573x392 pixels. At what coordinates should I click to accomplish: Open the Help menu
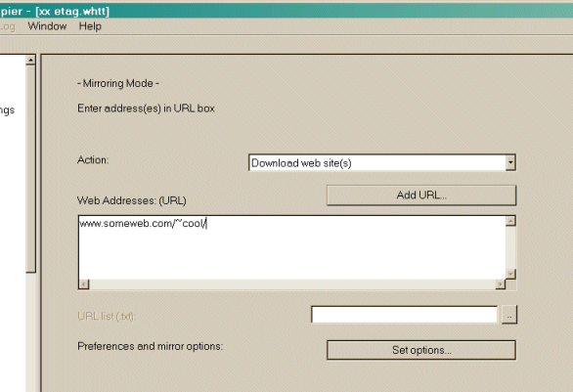[90, 26]
